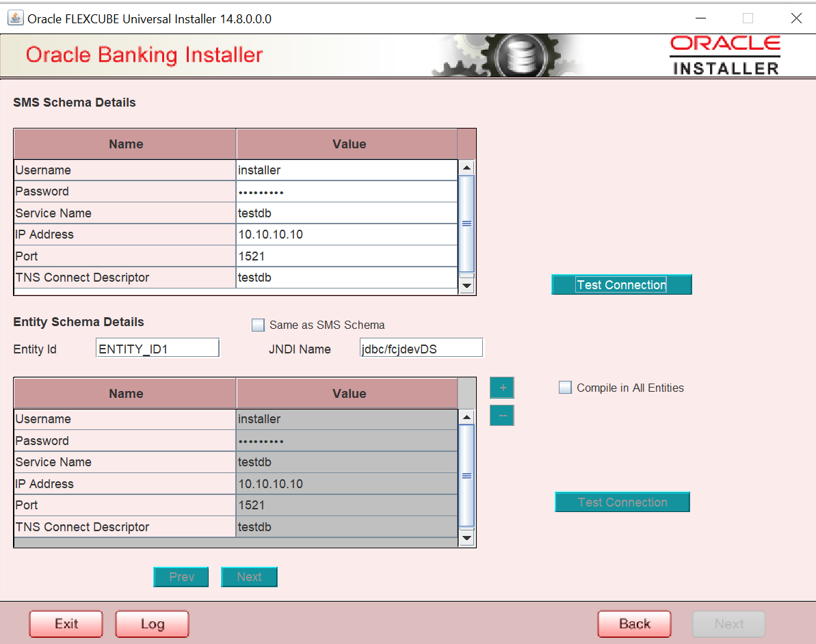This screenshot has height=644, width=816.
Task: Click the SMS table scroll up arrow
Action: coord(466,168)
